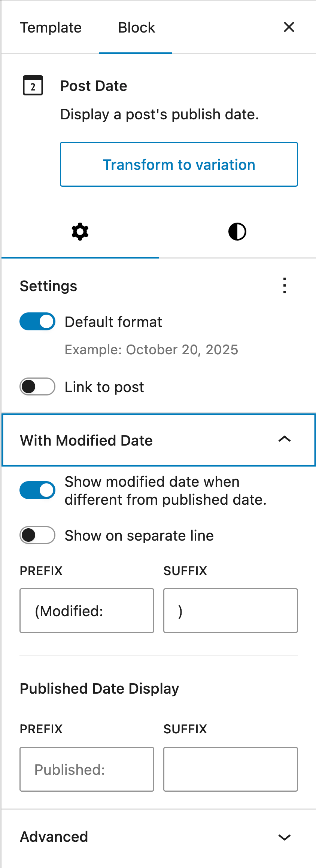The width and height of the screenshot is (316, 868).
Task: Click the Published prefix placeholder field
Action: (86, 769)
